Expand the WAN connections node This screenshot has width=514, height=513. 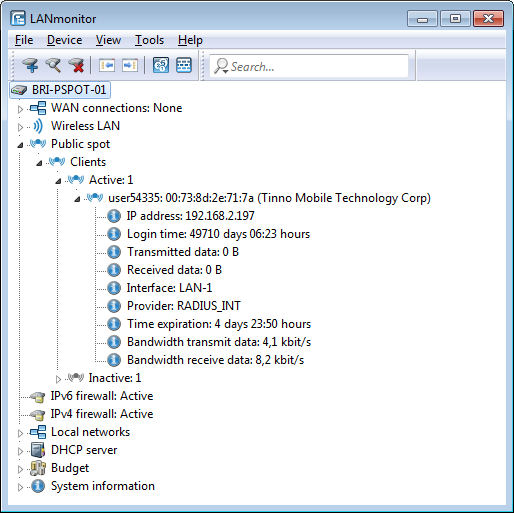(20, 109)
